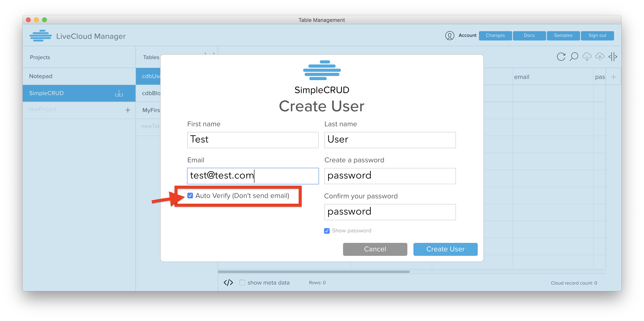
Task: Click the cloud download icon
Action: 587,57
